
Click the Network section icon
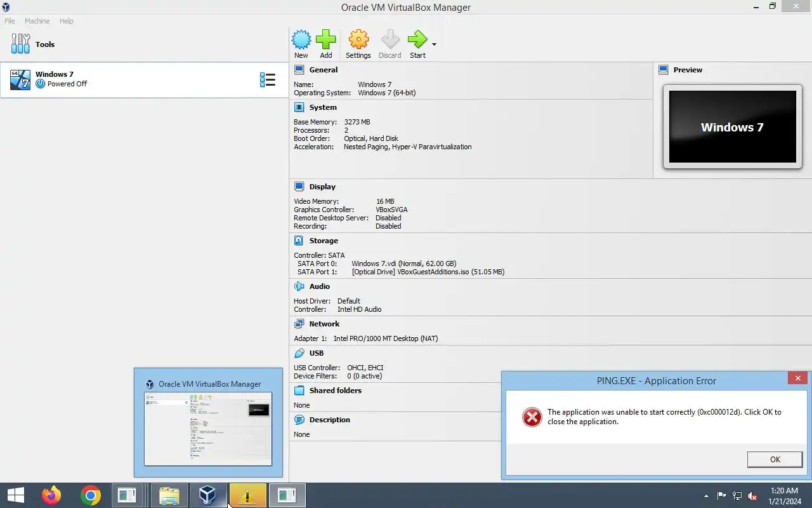click(x=299, y=324)
